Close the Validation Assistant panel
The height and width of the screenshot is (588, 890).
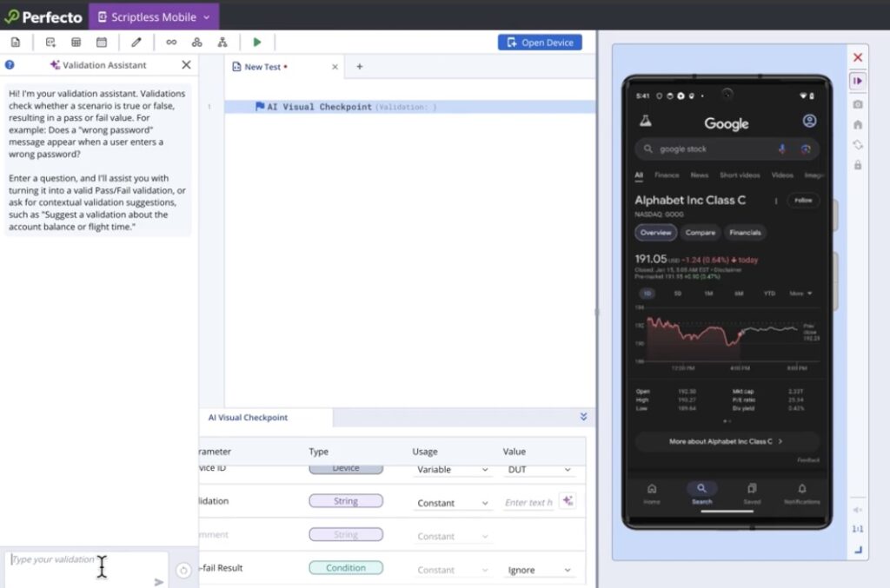pos(186,64)
